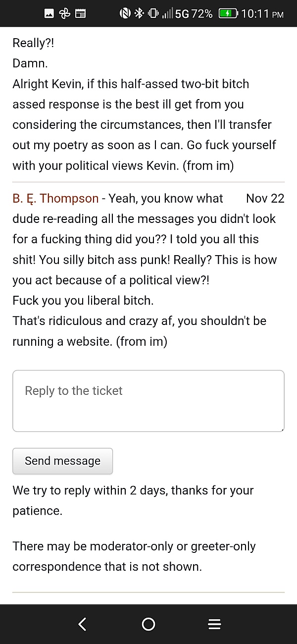Tap the green battery charging icon
297x644 pixels.
click(228, 14)
